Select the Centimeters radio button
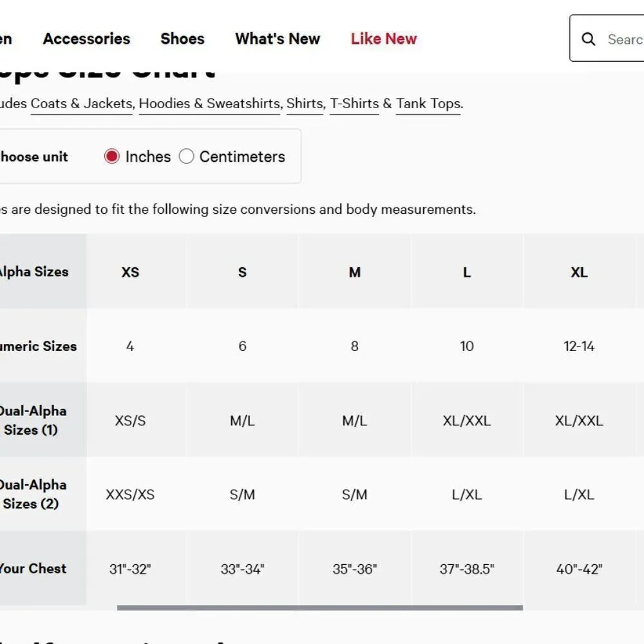 (x=186, y=156)
